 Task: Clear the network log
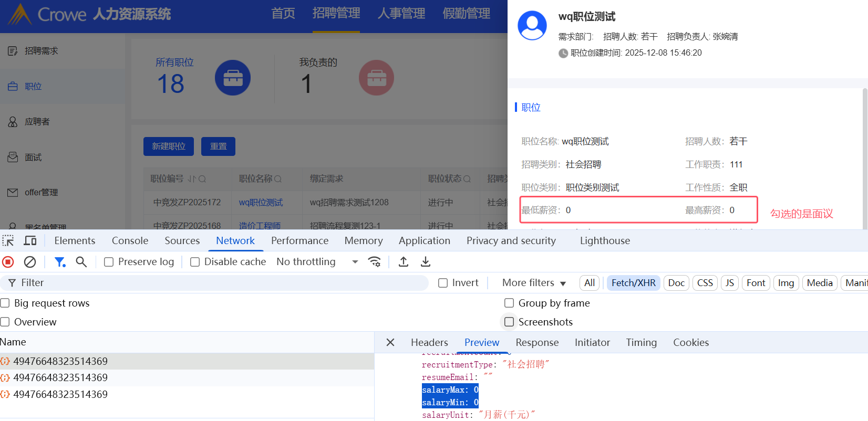[x=30, y=262]
